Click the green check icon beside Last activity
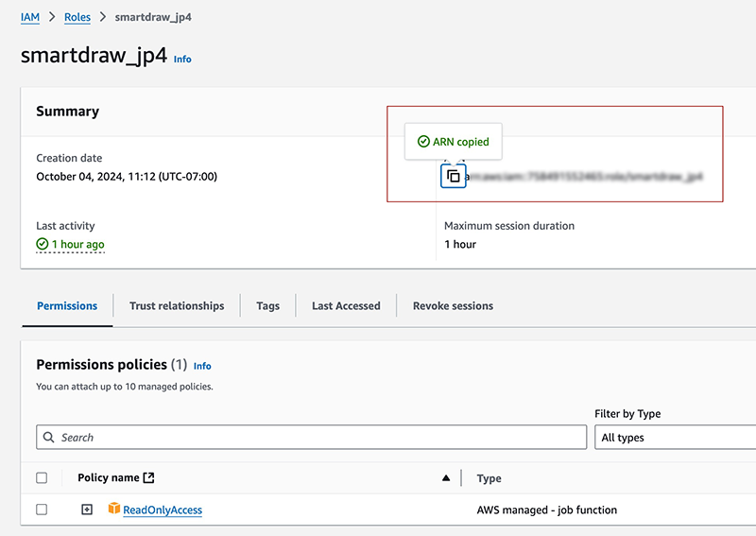This screenshot has width=756, height=536. [42, 244]
